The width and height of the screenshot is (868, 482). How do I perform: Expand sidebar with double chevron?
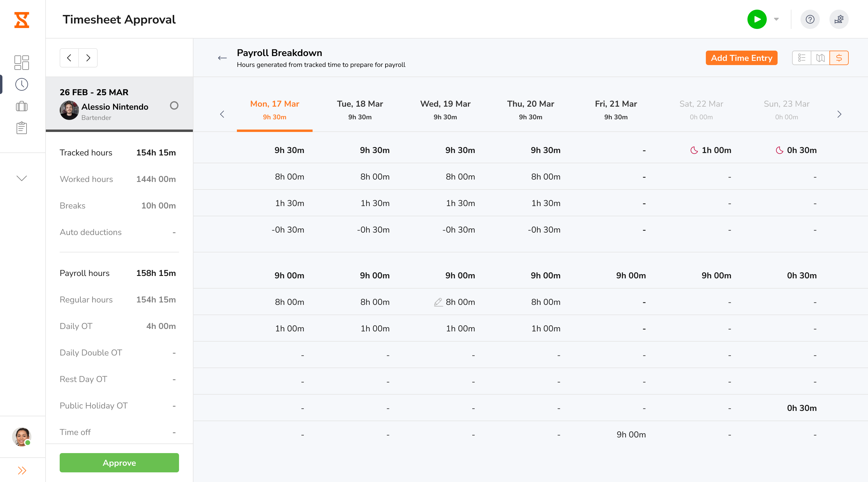click(22, 471)
